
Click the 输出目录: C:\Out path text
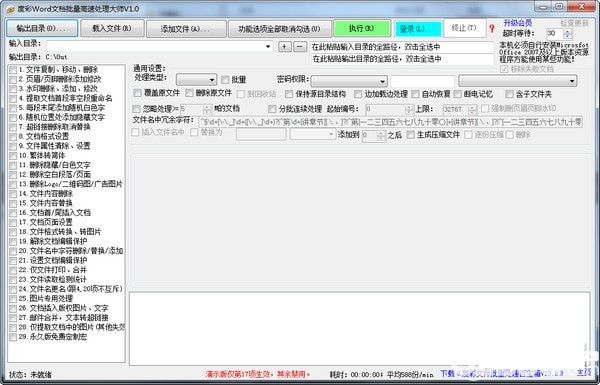38,57
